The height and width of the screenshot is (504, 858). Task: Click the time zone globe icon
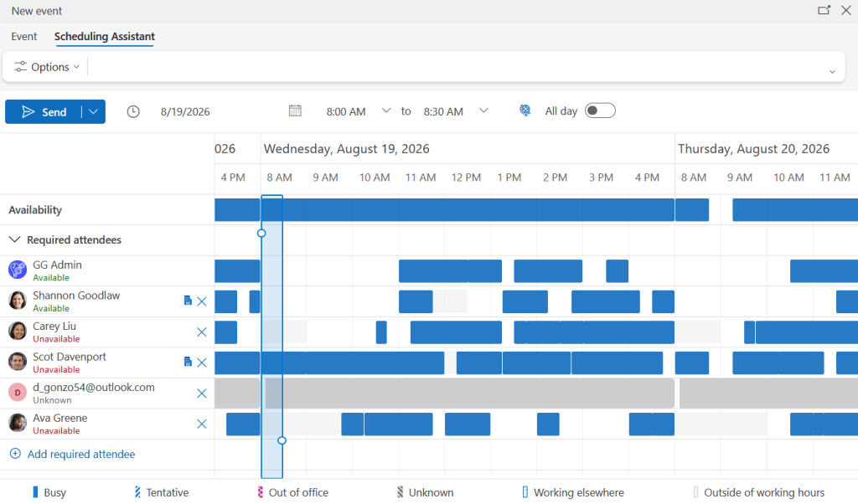(525, 111)
